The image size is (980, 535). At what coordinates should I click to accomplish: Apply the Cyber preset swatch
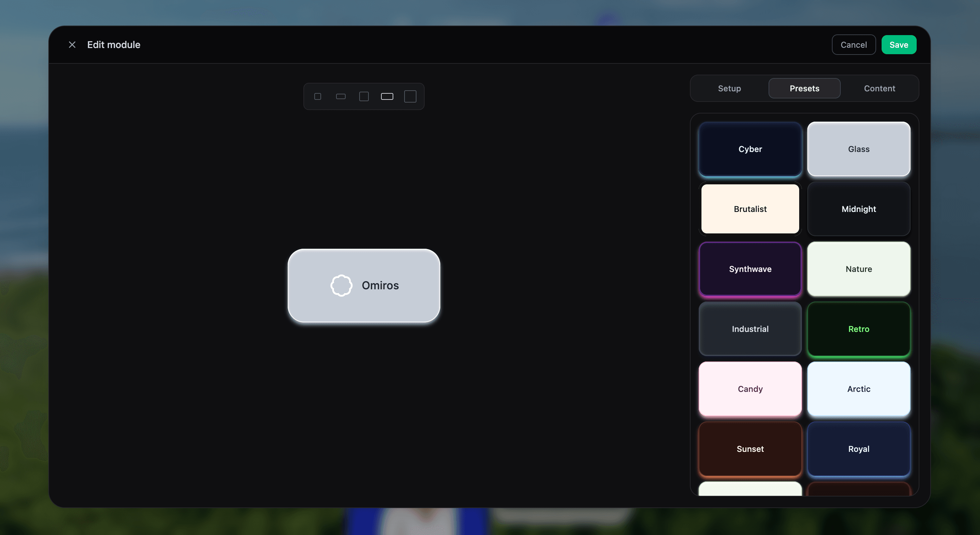point(750,149)
